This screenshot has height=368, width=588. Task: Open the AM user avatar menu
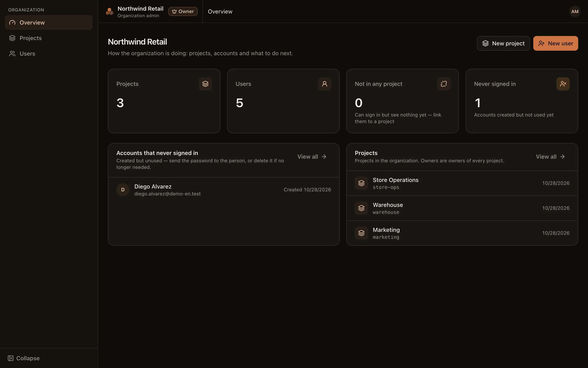coord(575,11)
